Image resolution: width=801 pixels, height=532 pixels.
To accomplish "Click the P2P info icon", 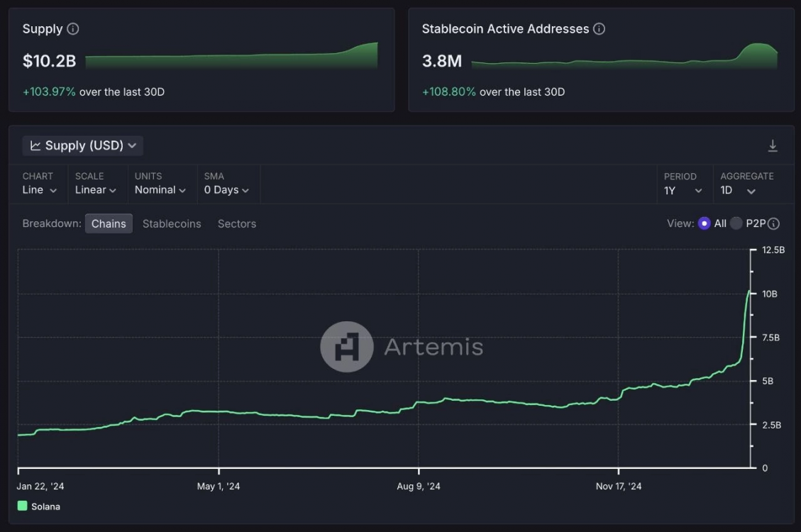I will [773, 223].
